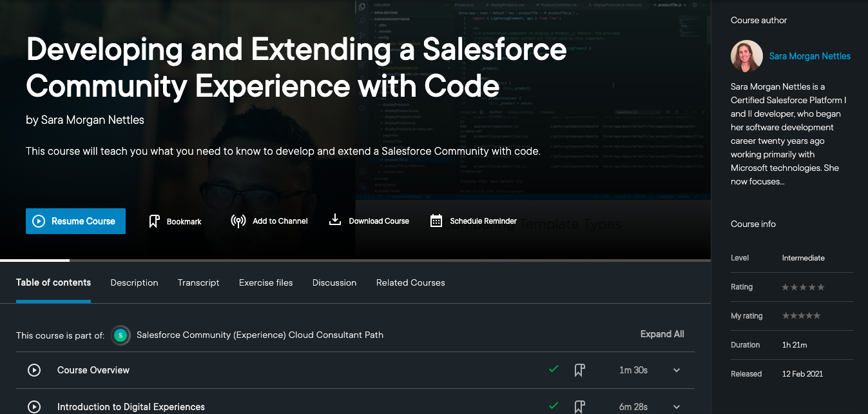This screenshot has width=868, height=414.
Task: Click the play icon in Resume Course
Action: [39, 221]
